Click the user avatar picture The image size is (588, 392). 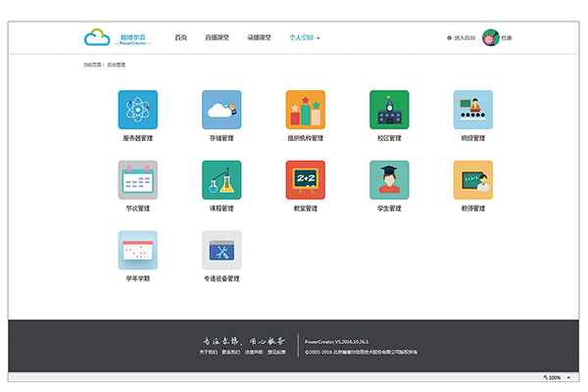[x=490, y=38]
